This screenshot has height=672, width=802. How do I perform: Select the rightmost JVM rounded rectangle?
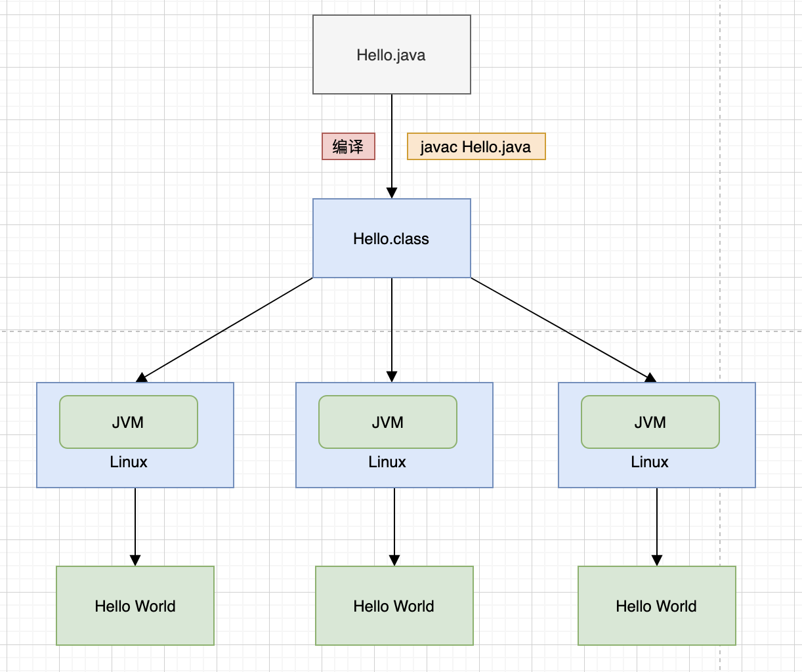click(650, 422)
